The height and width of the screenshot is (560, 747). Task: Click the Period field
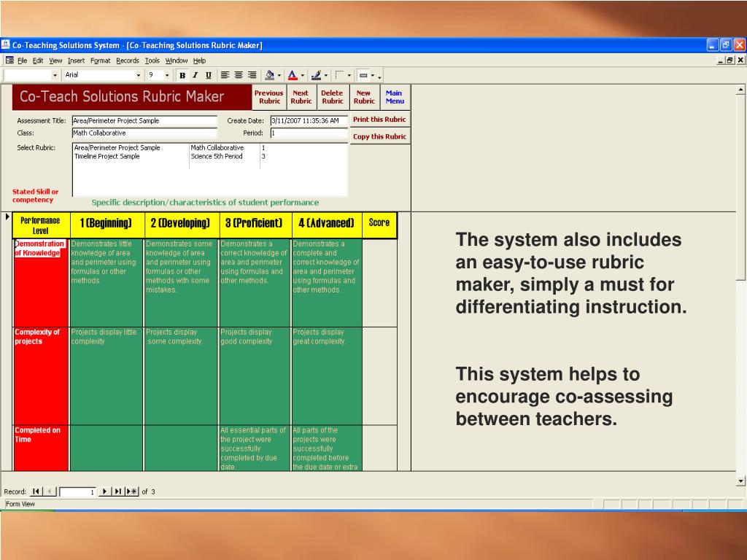point(309,133)
